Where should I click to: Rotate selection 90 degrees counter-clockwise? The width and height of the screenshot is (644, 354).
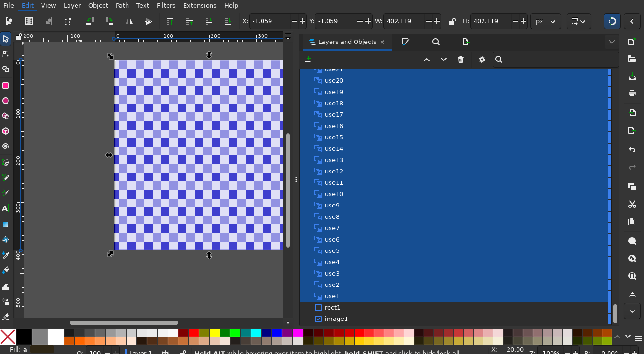(90, 21)
